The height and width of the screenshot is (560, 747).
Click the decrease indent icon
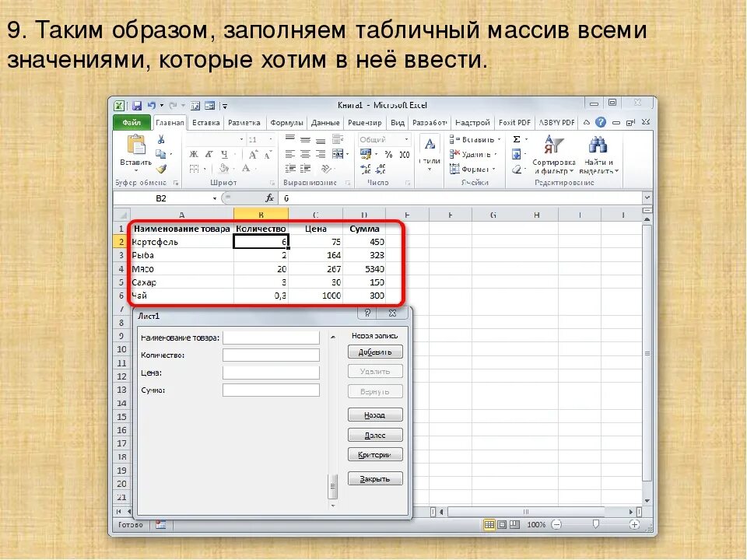tap(290, 168)
